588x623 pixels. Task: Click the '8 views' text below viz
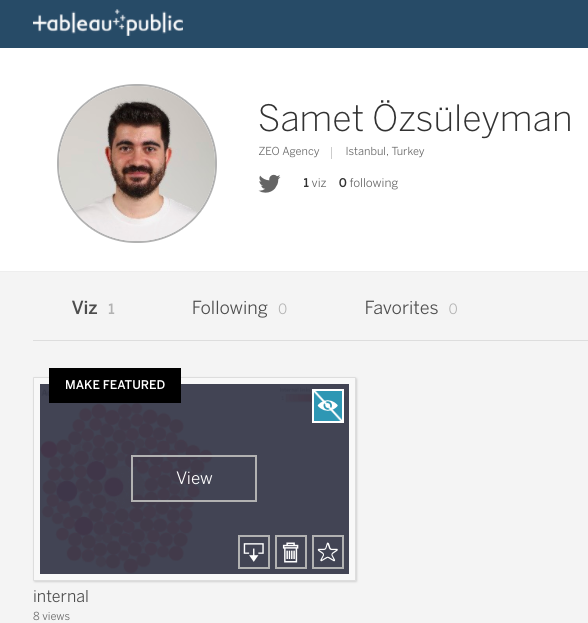pos(51,616)
